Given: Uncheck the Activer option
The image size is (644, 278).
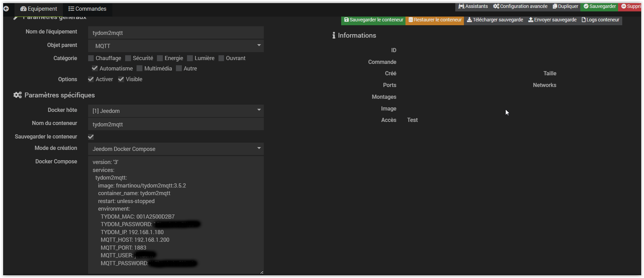Looking at the screenshot, I should [x=91, y=79].
